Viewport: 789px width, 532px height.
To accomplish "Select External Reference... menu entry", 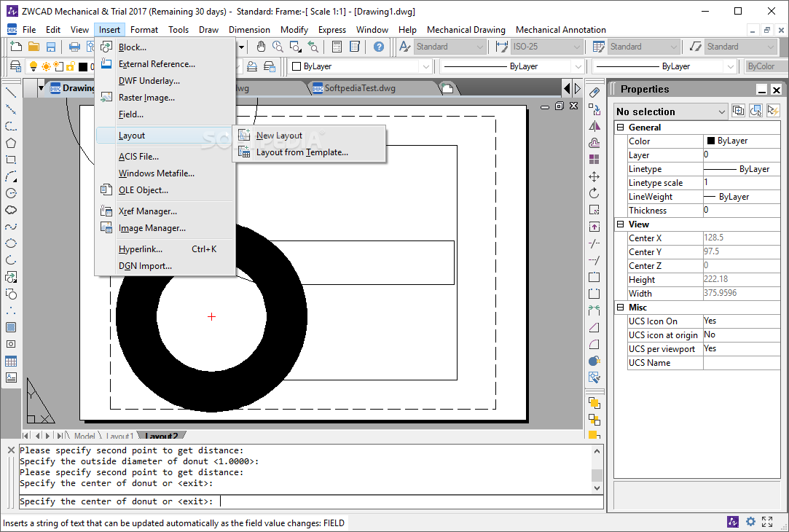I will (165, 64).
